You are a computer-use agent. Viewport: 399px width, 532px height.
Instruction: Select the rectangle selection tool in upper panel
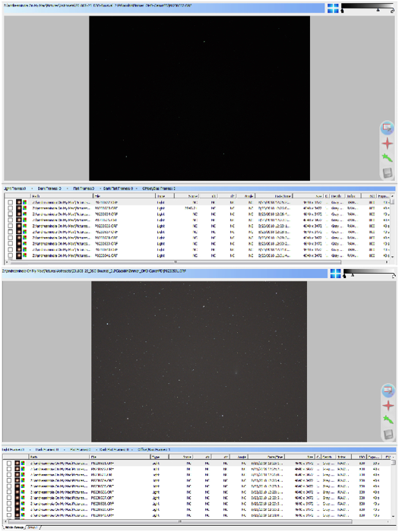387,128
